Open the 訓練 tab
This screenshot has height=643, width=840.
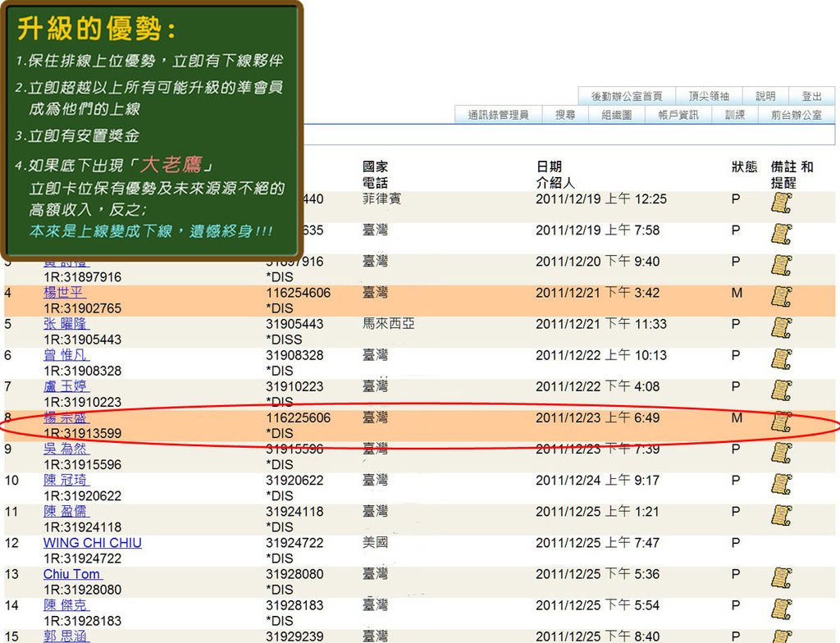click(735, 115)
